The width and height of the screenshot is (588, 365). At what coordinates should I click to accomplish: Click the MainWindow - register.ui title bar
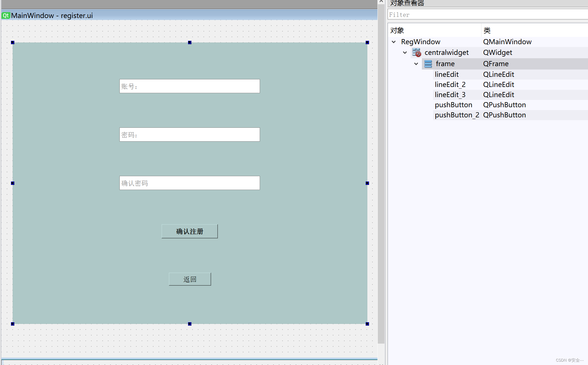189,15
